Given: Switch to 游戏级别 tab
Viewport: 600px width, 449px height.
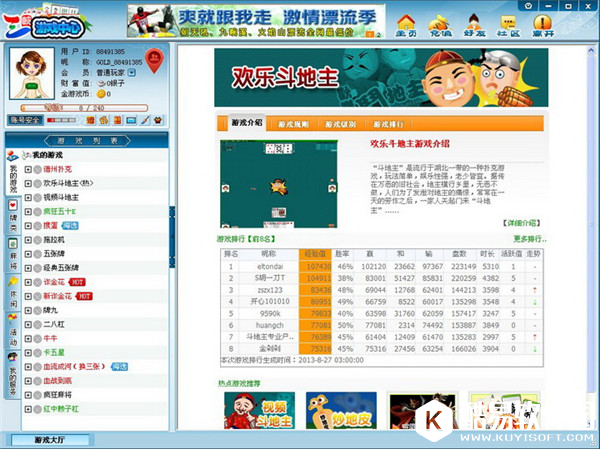Looking at the screenshot, I should (x=340, y=124).
